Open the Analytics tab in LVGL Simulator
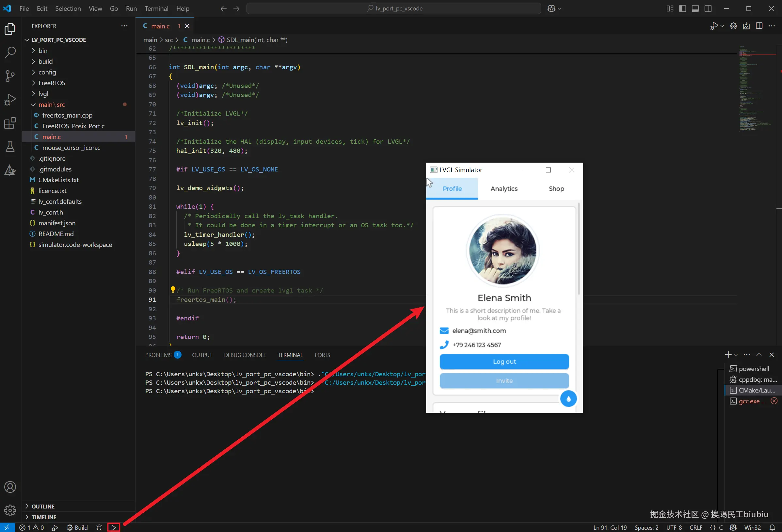This screenshot has height=532, width=782. (x=504, y=189)
